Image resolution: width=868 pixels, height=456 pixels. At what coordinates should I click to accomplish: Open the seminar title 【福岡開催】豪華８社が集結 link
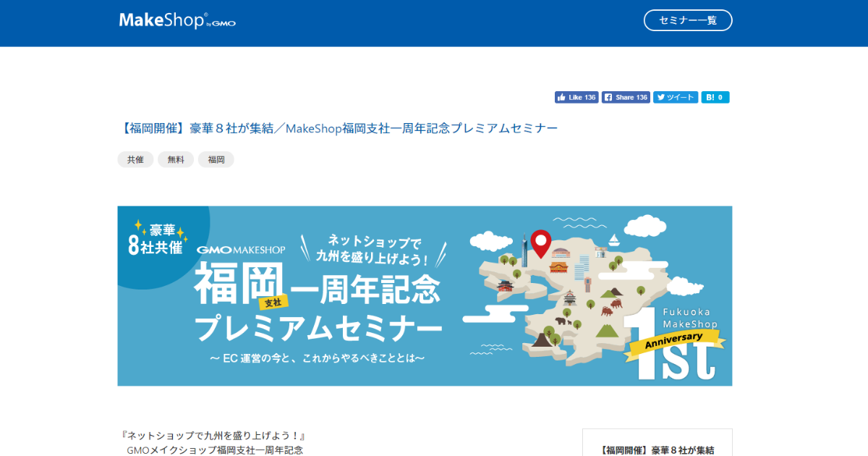tap(338, 129)
